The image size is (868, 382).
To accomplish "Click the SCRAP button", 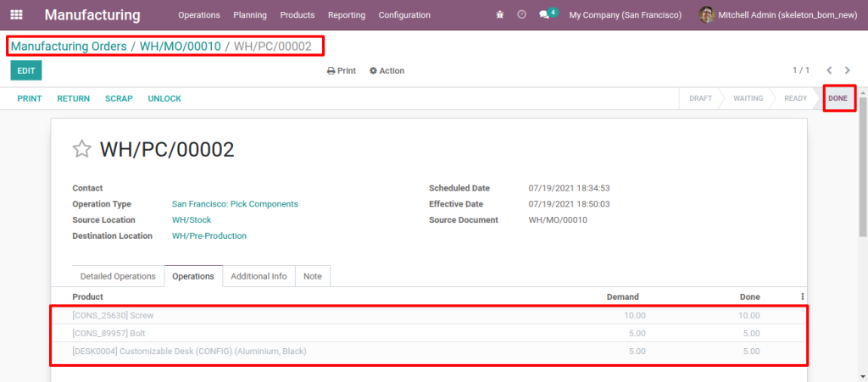I will 119,98.
